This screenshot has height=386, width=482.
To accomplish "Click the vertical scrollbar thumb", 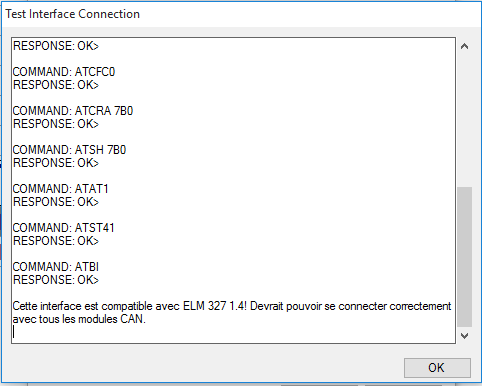I will click(464, 257).
